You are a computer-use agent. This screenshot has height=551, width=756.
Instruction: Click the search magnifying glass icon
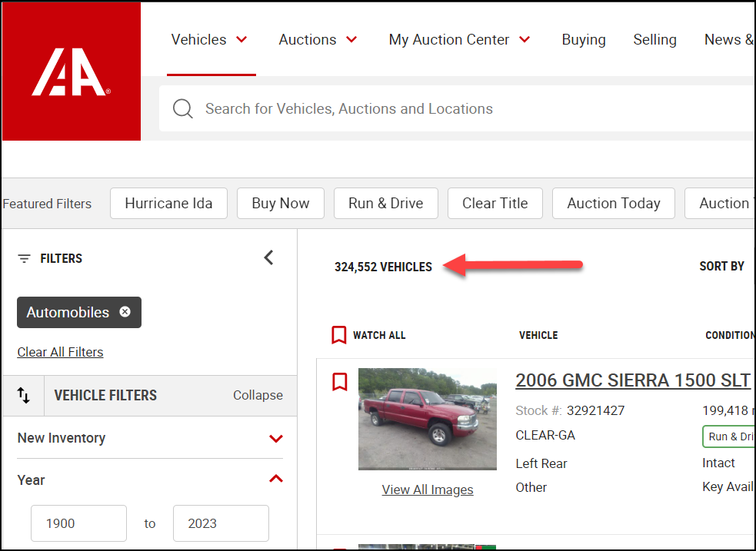tap(182, 108)
